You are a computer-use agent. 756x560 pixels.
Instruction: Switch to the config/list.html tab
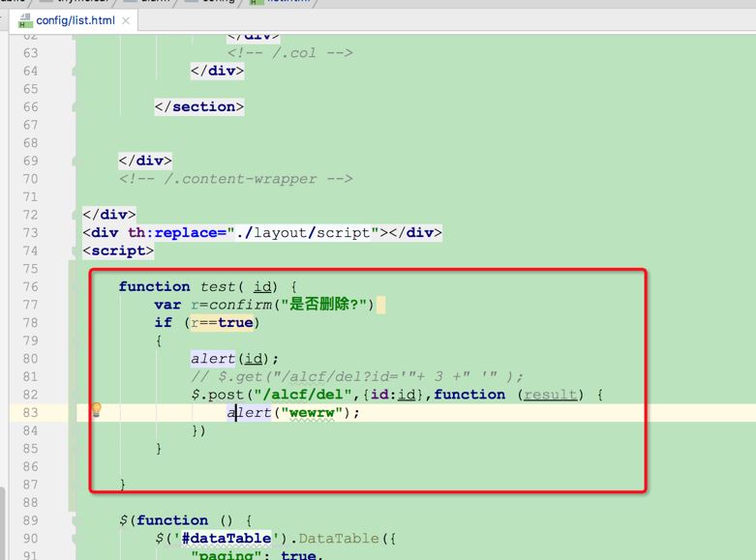point(76,20)
